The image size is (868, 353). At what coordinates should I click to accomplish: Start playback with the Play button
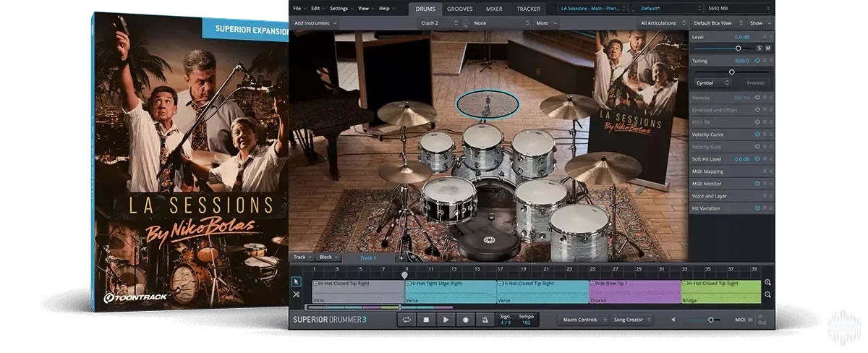pyautogui.click(x=446, y=319)
